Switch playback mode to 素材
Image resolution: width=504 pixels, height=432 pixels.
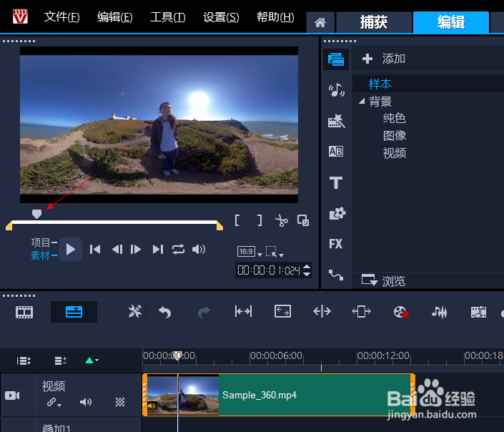(40, 256)
